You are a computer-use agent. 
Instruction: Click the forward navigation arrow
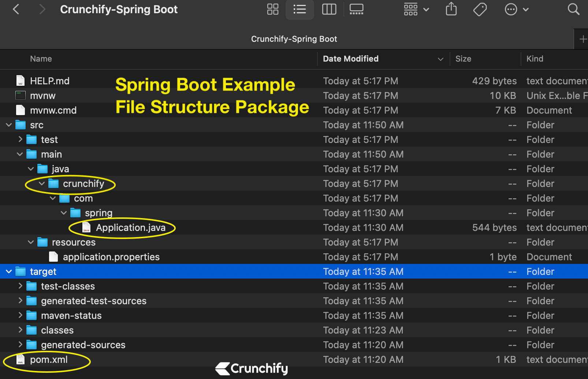tap(42, 9)
